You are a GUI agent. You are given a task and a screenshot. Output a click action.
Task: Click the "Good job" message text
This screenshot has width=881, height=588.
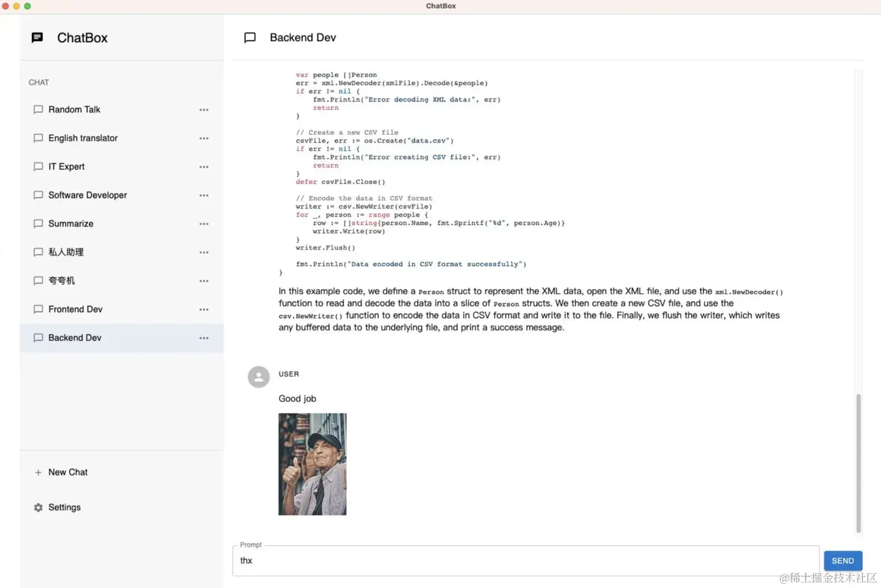click(297, 399)
